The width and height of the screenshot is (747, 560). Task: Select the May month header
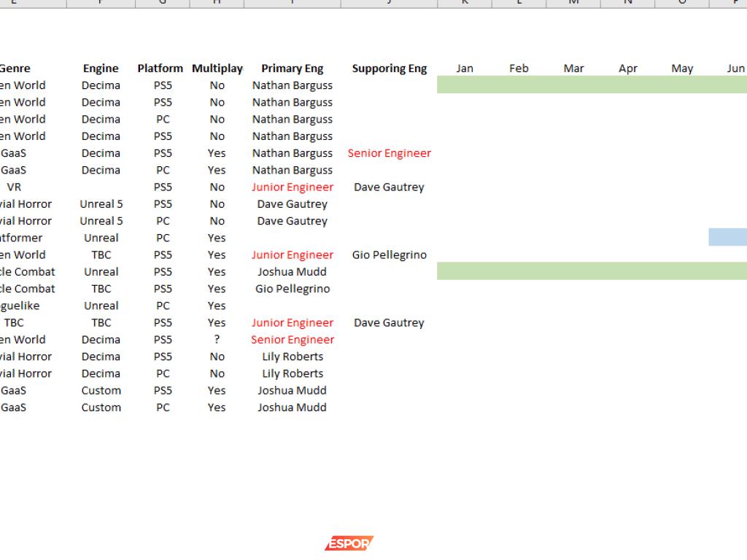pyautogui.click(x=682, y=69)
